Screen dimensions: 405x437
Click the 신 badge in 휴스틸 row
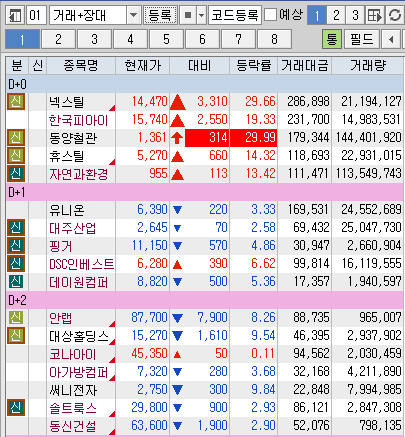16,155
